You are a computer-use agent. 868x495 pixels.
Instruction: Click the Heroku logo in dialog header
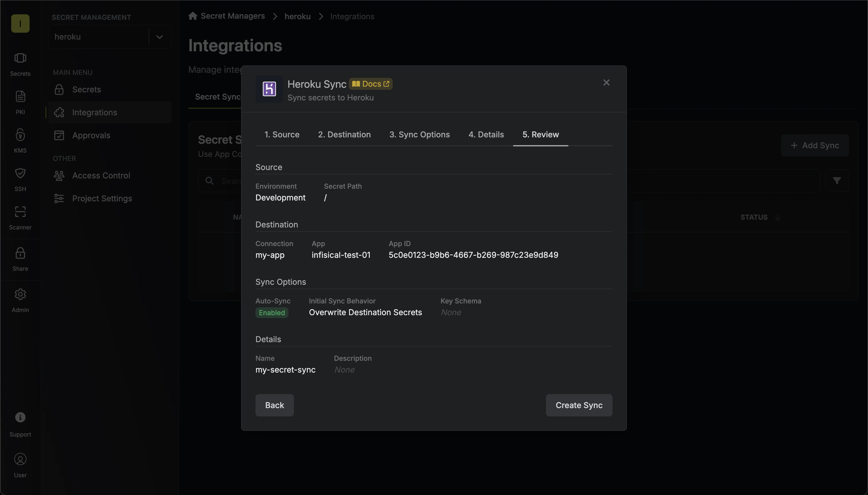coord(269,89)
